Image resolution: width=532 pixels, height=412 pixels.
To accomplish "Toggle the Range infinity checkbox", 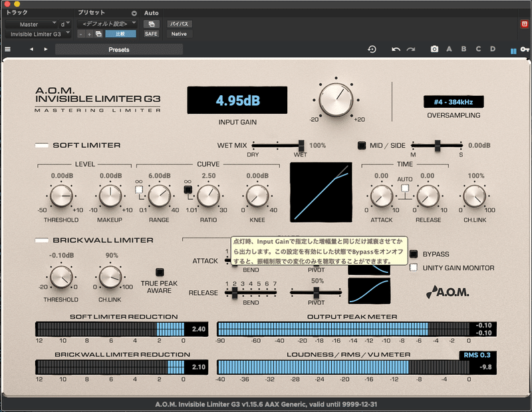I will (x=139, y=190).
